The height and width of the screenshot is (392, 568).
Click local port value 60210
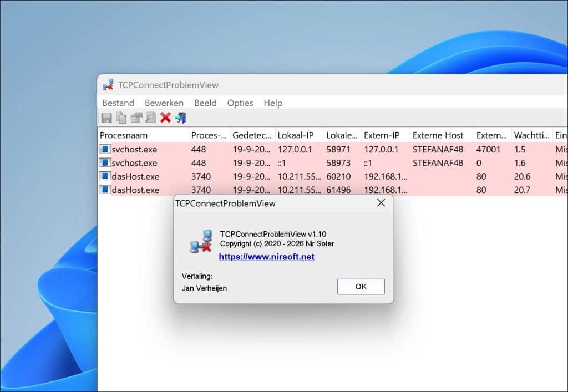[338, 176]
